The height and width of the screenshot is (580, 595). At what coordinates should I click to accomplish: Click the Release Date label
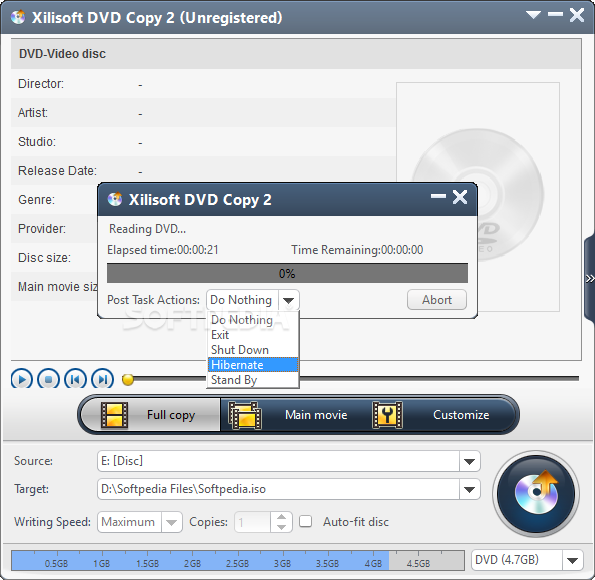(57, 171)
